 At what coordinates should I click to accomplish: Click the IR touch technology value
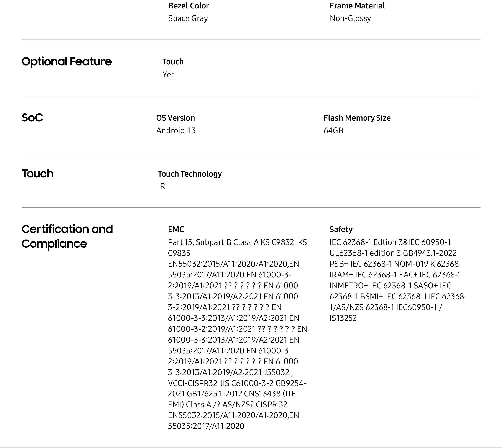pos(161,186)
